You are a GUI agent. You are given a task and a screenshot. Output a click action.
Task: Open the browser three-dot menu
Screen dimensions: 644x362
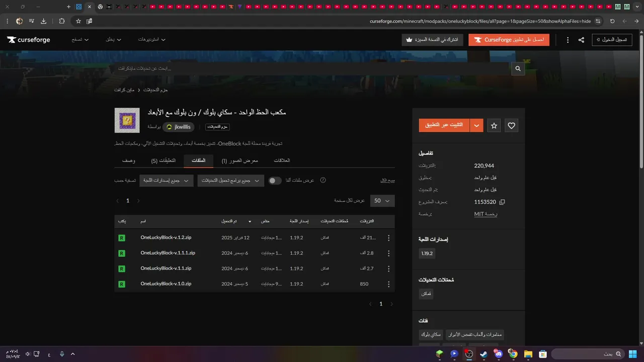tap(7, 21)
